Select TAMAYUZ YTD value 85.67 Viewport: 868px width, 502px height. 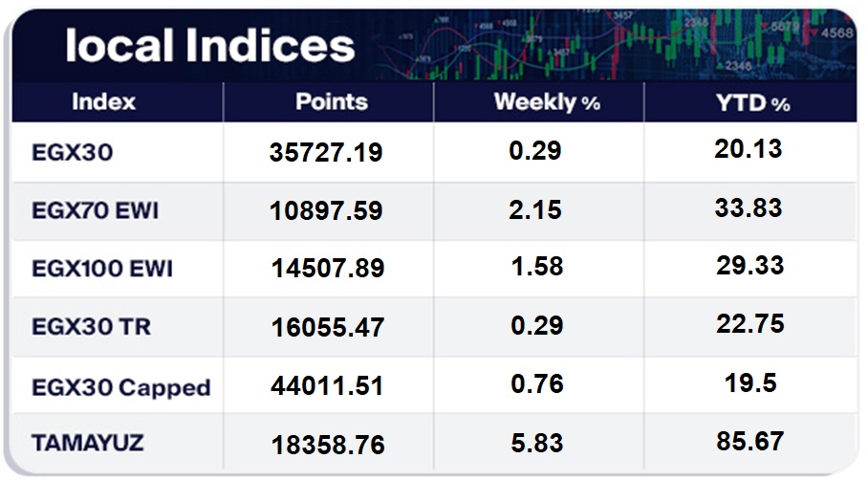pos(749,441)
